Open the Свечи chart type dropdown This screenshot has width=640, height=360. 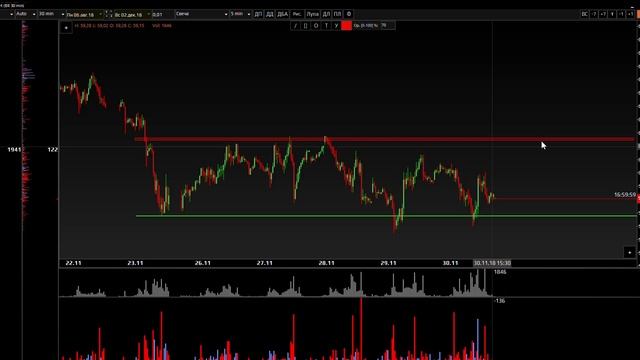(201, 14)
